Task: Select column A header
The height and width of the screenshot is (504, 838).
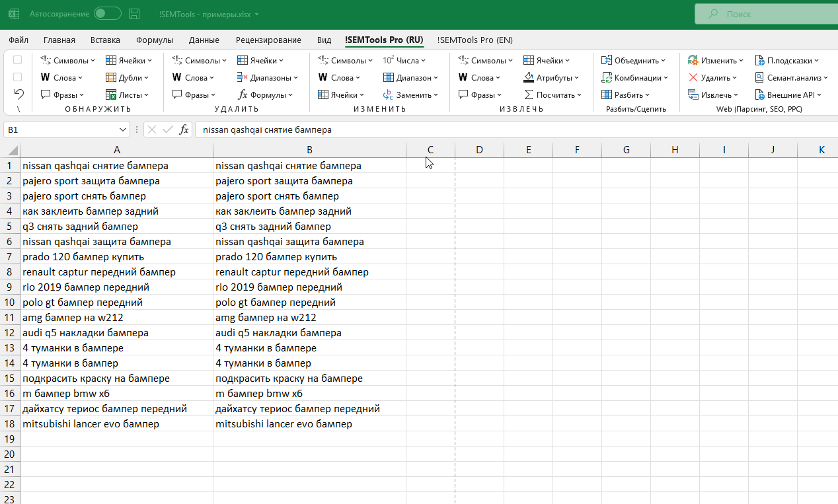Action: [116, 150]
